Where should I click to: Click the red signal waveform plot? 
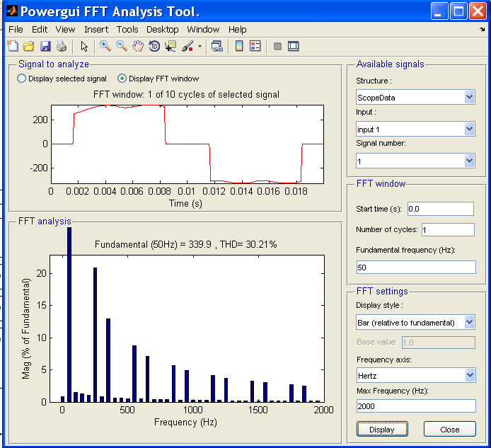tap(187, 144)
